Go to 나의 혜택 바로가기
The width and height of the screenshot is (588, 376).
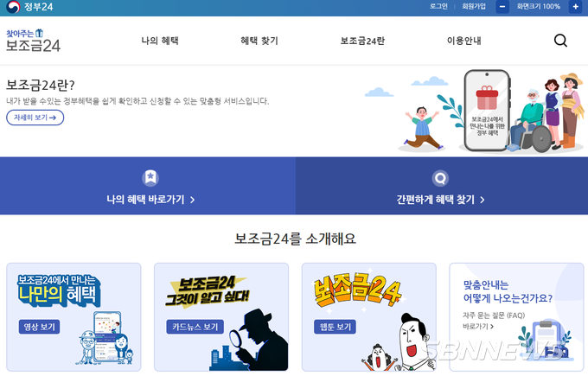tap(150, 200)
